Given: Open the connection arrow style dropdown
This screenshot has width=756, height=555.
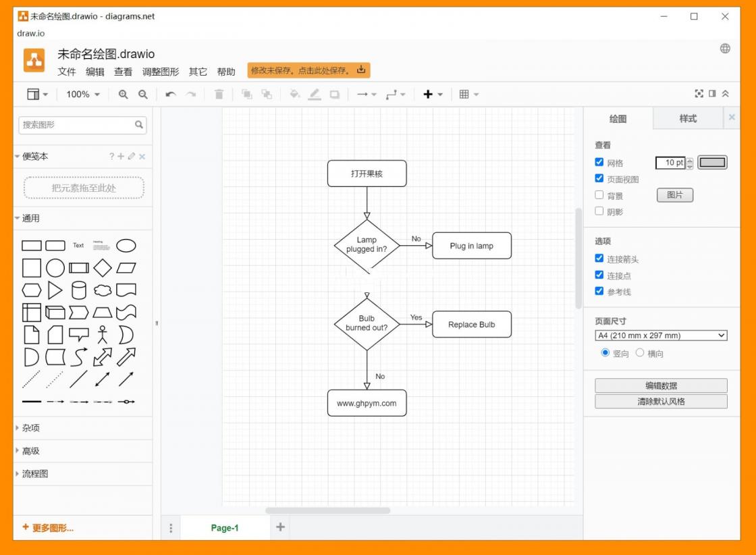Looking at the screenshot, I should click(x=367, y=95).
